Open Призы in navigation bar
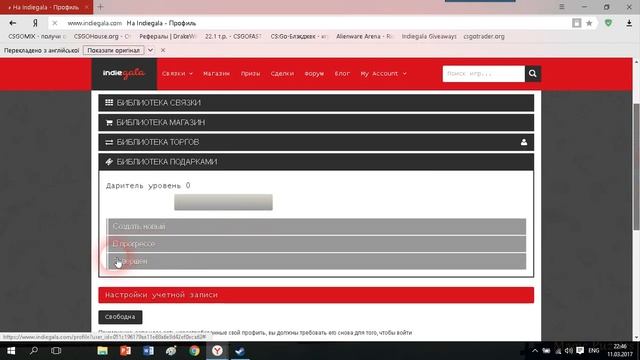Screen dimensions: 640x360 coord(250,73)
